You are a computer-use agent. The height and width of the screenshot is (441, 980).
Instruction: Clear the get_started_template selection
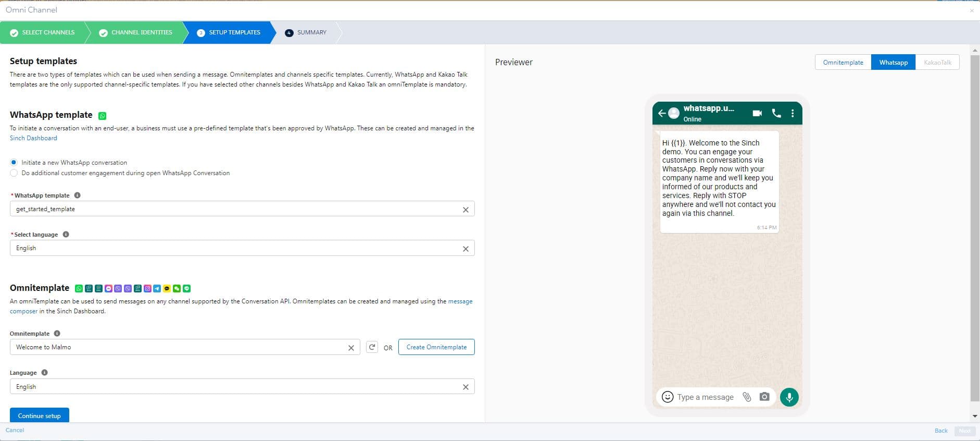click(466, 210)
